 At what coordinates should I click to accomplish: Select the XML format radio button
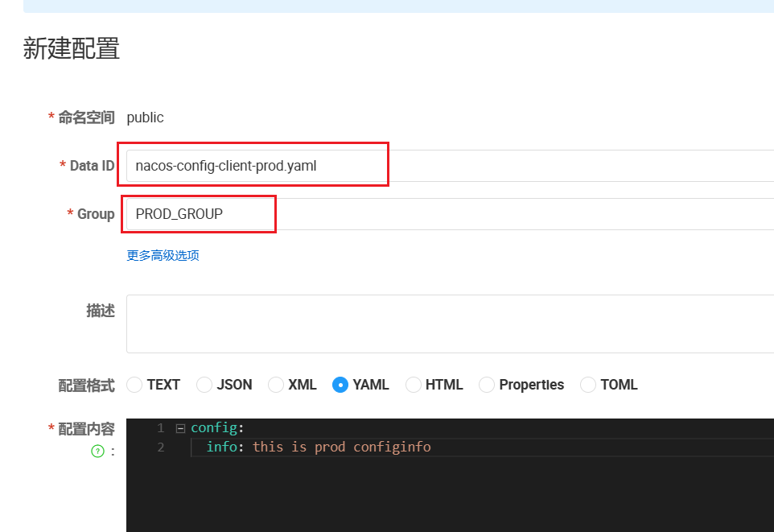coord(275,384)
